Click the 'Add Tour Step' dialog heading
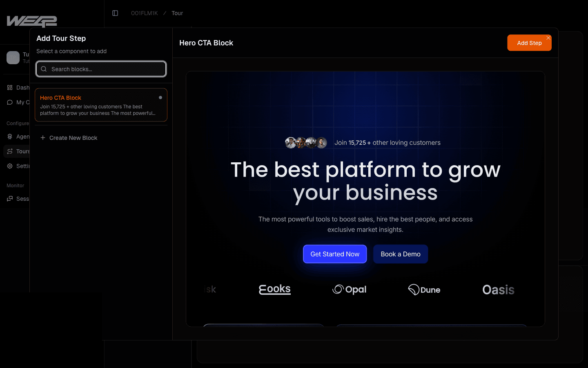588x368 pixels. click(61, 38)
